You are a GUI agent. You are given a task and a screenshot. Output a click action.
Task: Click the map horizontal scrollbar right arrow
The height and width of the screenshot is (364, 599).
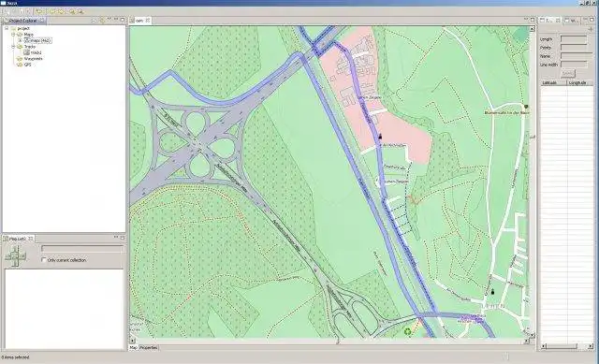526,341
